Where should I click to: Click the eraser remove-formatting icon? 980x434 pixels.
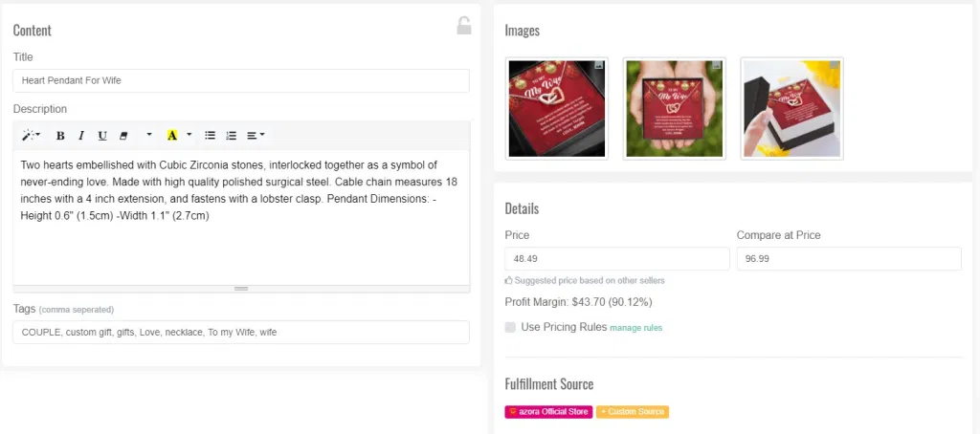(123, 136)
